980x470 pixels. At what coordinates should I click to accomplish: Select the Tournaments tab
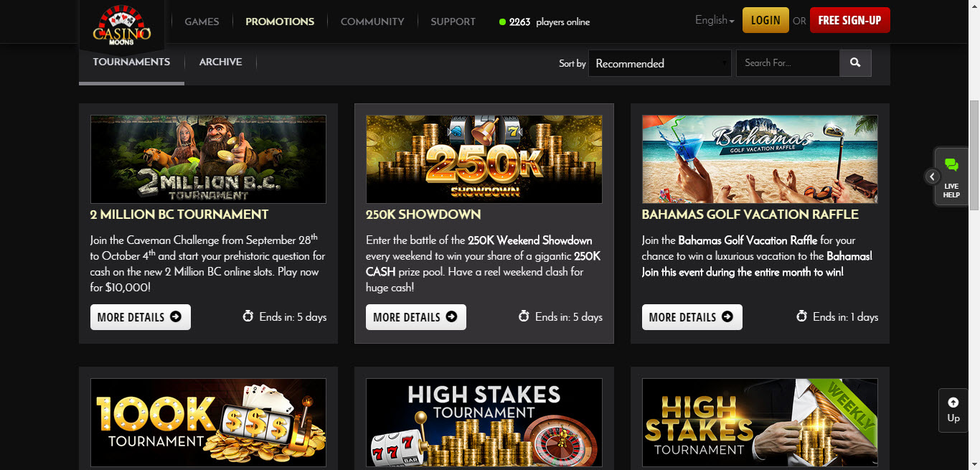[x=131, y=62]
